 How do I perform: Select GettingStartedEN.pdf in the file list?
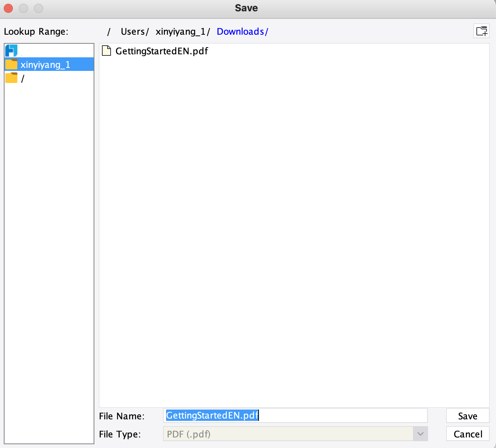click(x=162, y=51)
